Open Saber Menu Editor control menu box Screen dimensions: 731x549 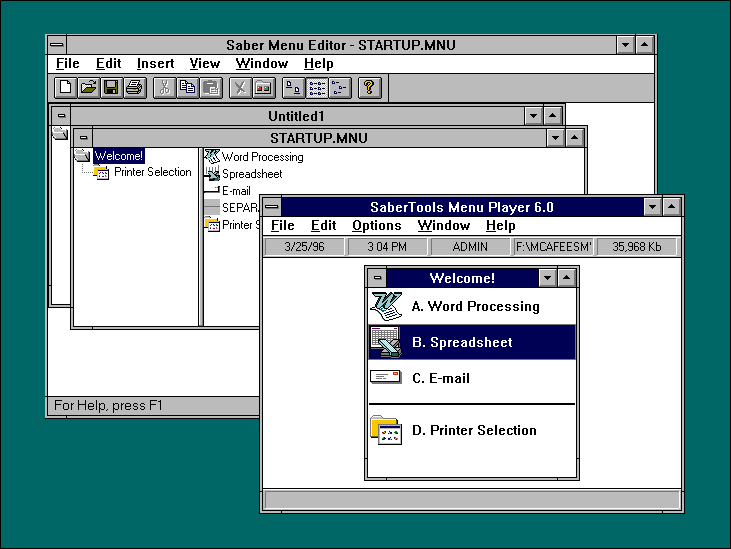(57, 45)
